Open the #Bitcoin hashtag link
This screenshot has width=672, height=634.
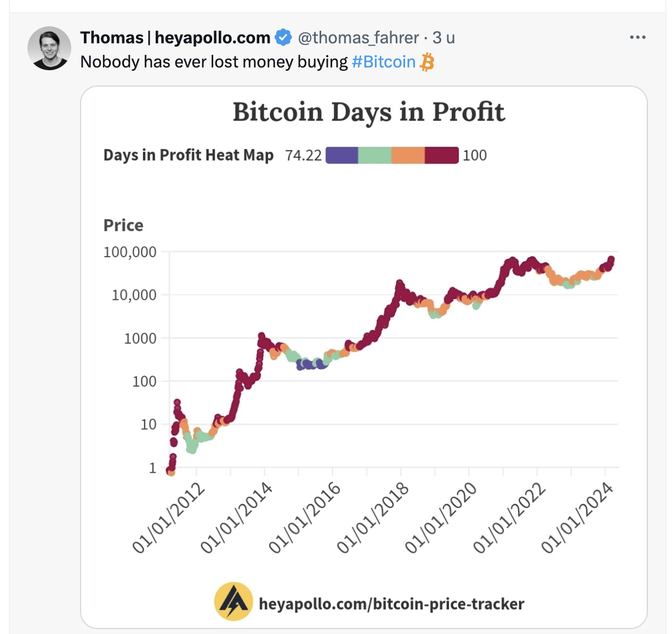(384, 62)
